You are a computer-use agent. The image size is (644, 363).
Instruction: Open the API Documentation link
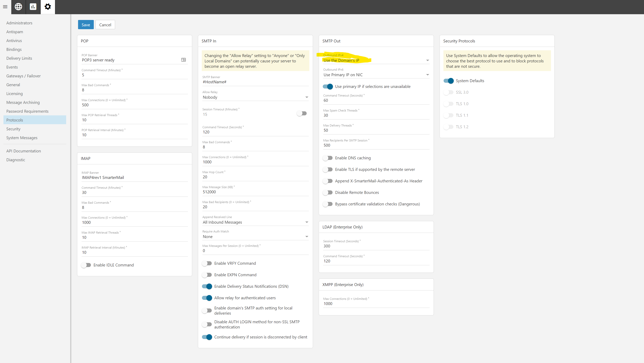24,151
